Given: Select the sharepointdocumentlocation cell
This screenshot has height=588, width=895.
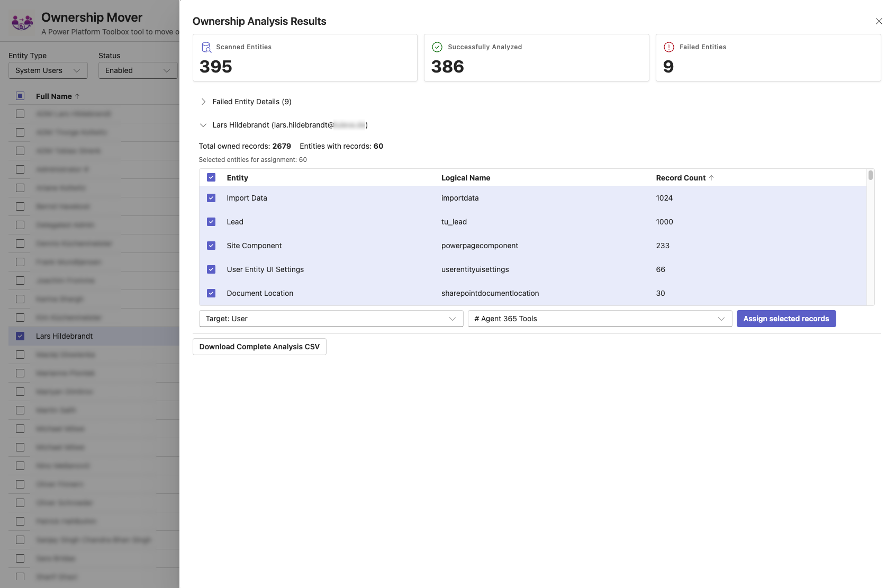Looking at the screenshot, I should tap(490, 293).
